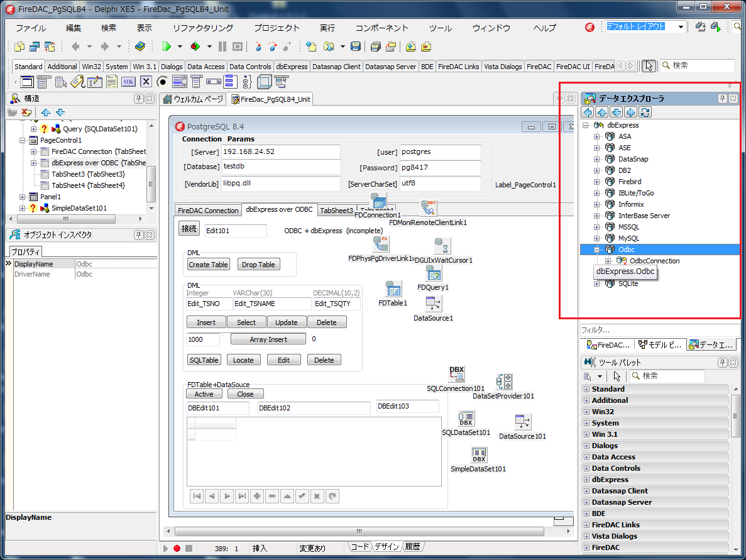This screenshot has width=746, height=560.
Task: Switch to the TabSheet3 tab on the form
Action: coord(336,211)
